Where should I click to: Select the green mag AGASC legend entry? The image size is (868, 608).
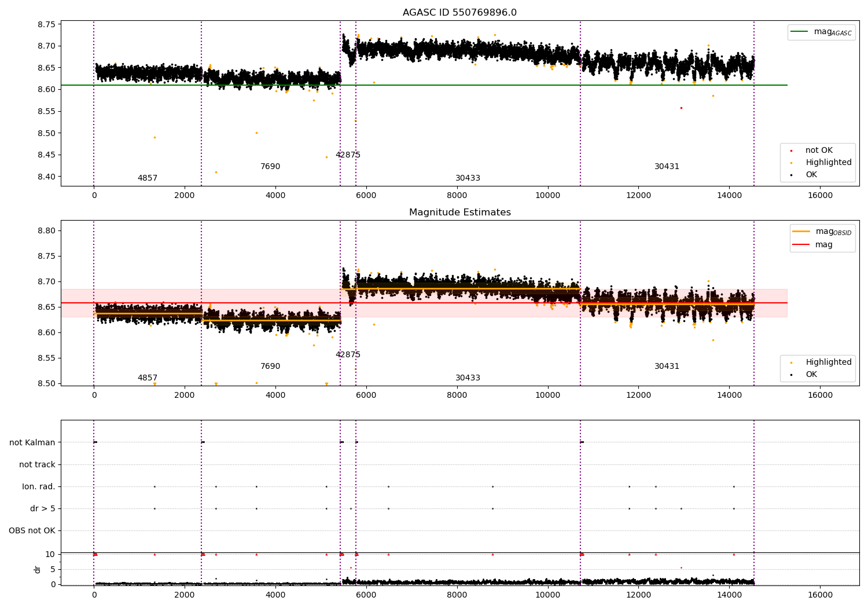[821, 32]
